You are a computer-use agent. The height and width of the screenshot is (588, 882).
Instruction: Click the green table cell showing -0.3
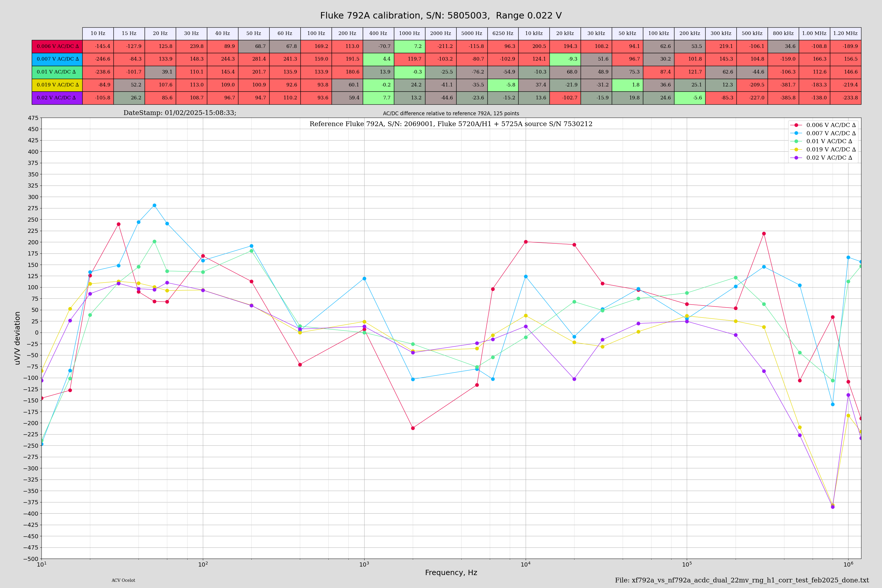point(410,72)
